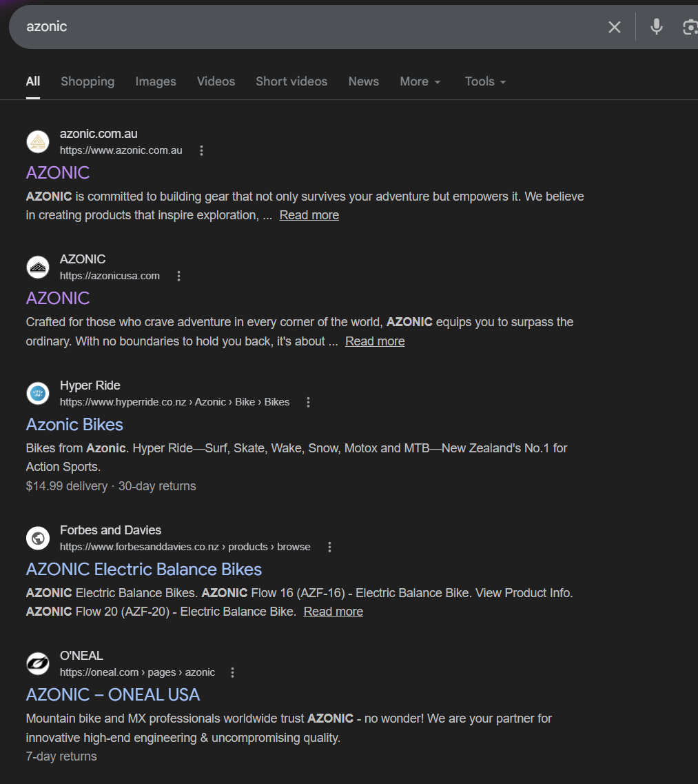
Task: Open the Azonic Bikes result link
Action: [74, 424]
